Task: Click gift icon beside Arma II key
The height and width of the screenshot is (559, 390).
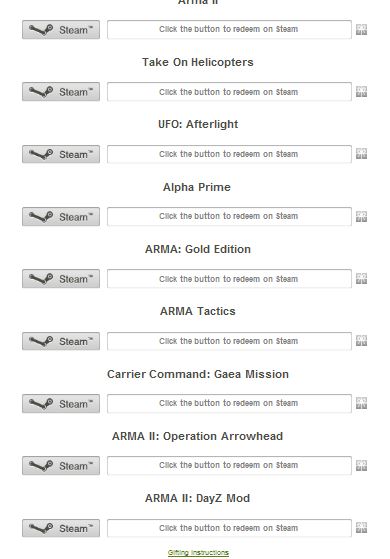Action: [x=361, y=30]
